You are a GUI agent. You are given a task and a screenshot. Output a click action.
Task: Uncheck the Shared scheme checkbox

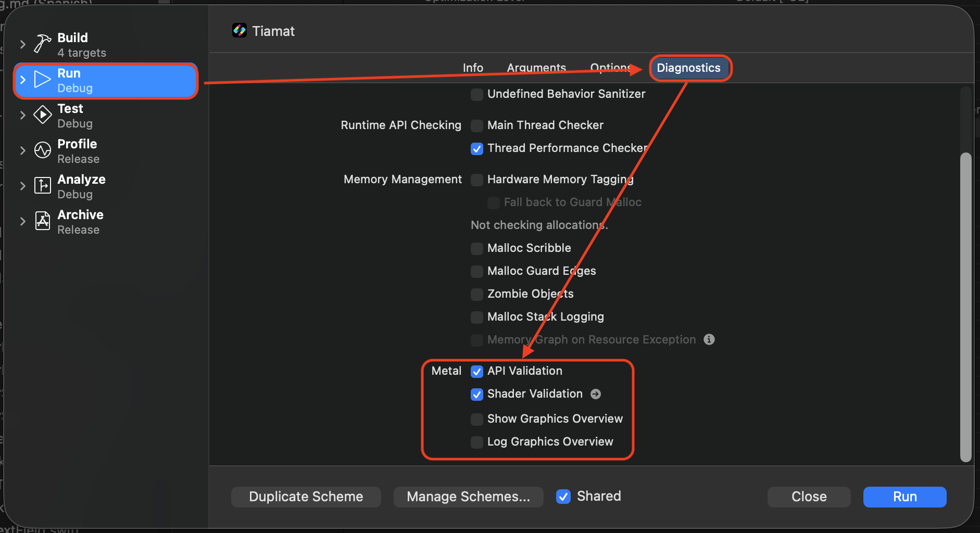tap(563, 497)
